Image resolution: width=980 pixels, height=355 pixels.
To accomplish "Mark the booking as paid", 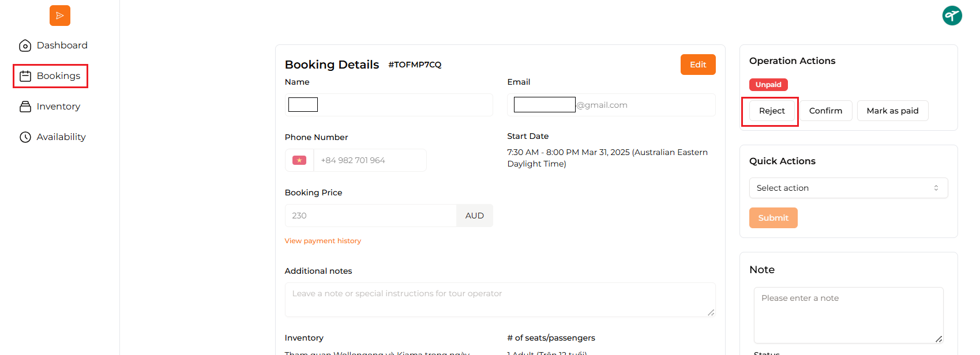I will coord(892,111).
